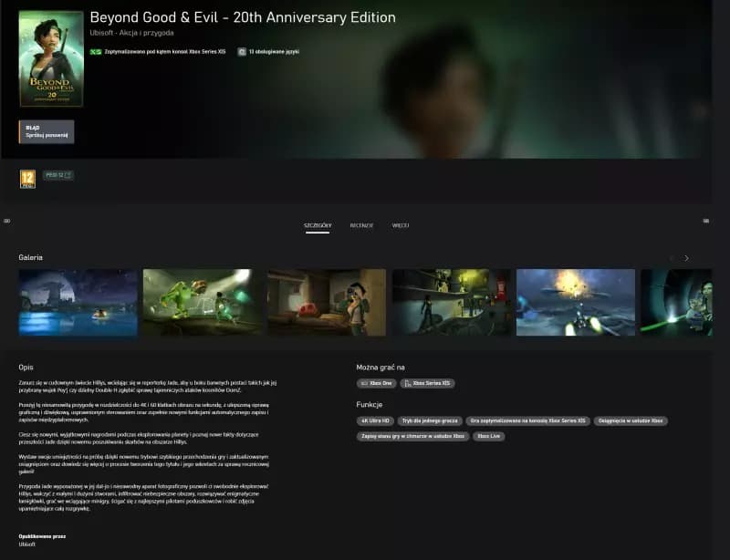Screen dimensions: 730x560
Task: Click the 4K Ultra HD feature chip
Action: [x=375, y=420]
